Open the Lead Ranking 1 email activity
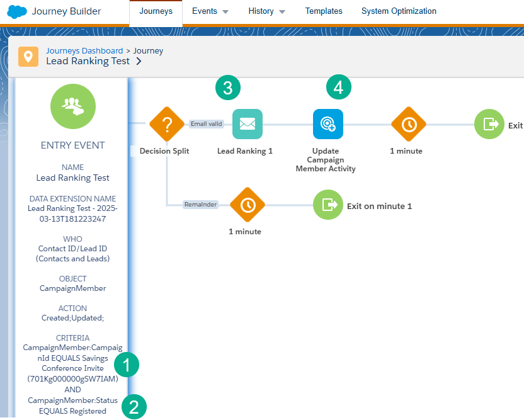The image size is (524, 420). coord(248,124)
